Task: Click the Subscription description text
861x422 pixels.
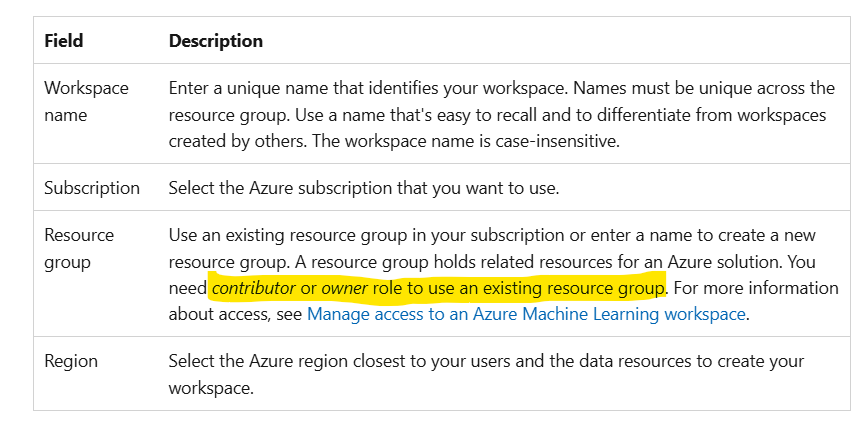Action: tap(364, 188)
